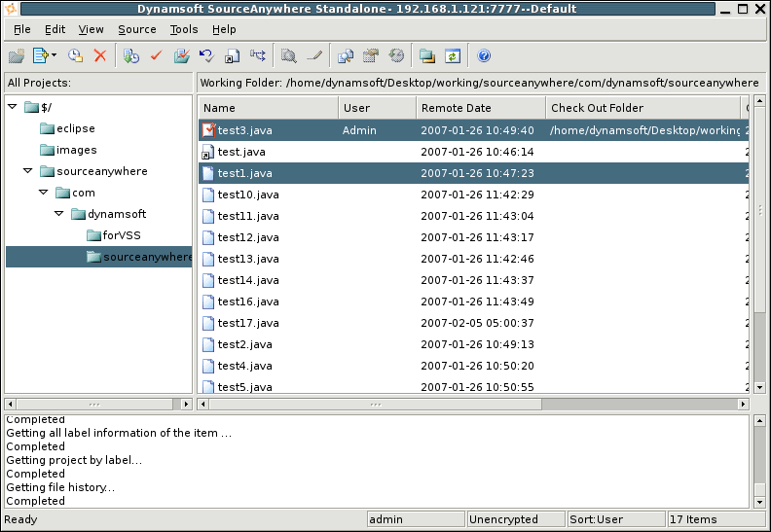The image size is (771, 532).
Task: Click the Name column header
Action: tap(268, 108)
